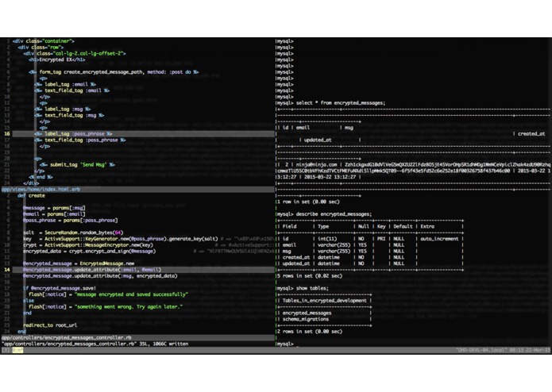Click the 'created_at' column header in select result
Viewport: 552px width, 392px height.
tap(531, 133)
